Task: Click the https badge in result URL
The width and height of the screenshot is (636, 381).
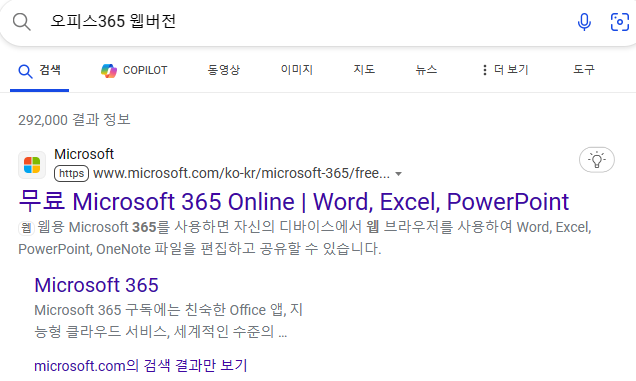Action: point(71,174)
